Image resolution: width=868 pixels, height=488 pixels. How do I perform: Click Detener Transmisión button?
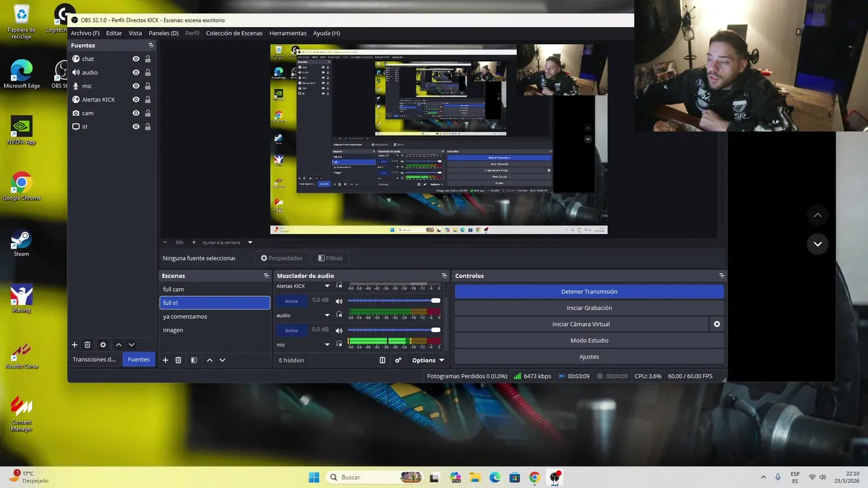tap(589, 291)
